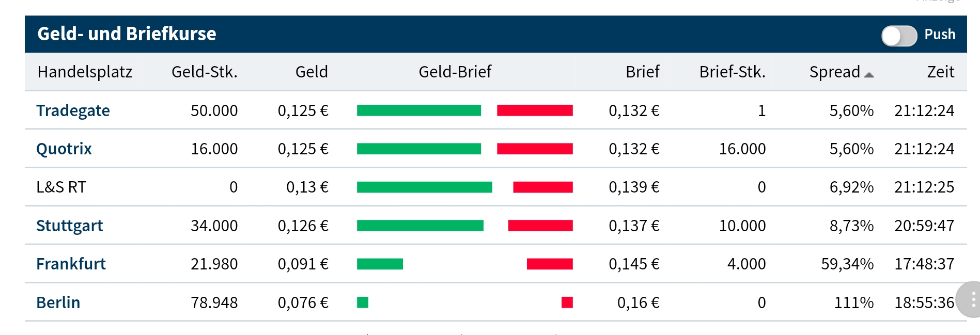Sort by the Brief column header
This screenshot has height=335, width=980.
point(642,72)
